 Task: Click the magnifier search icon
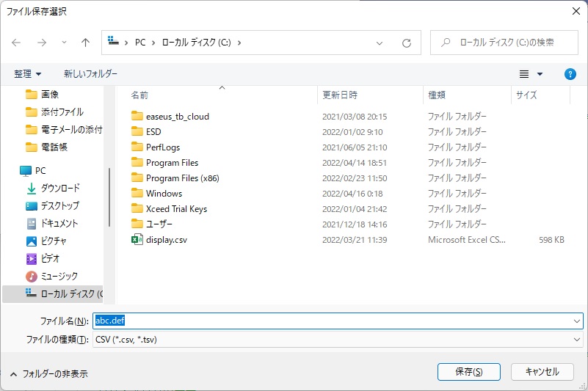coord(446,43)
